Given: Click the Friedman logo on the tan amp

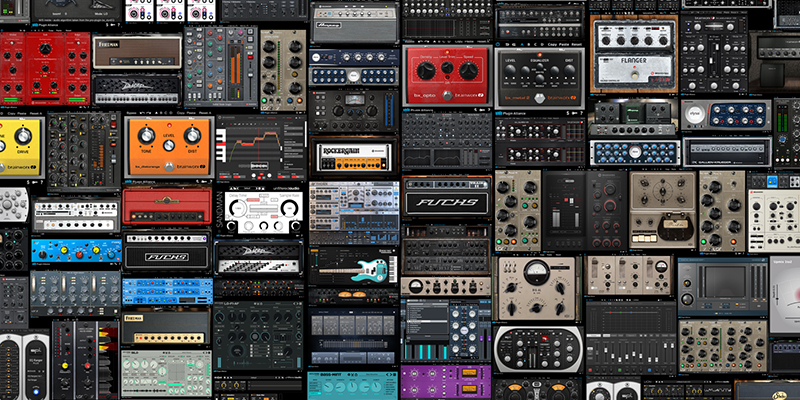Looking at the screenshot, I should point(107,44).
